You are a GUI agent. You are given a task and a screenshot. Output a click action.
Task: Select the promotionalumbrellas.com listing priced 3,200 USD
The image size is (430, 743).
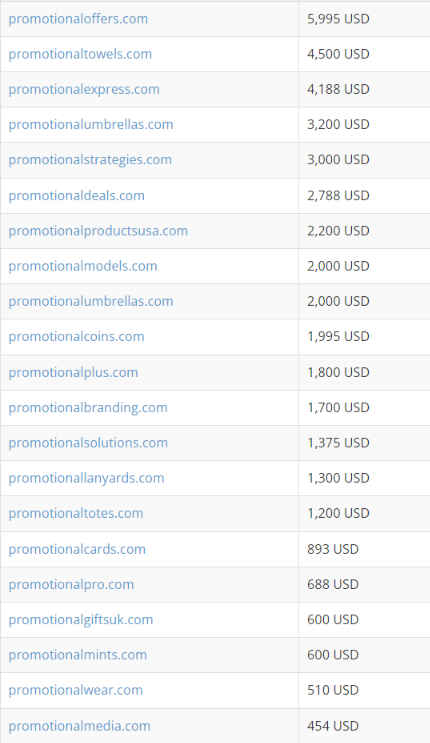tap(91, 125)
